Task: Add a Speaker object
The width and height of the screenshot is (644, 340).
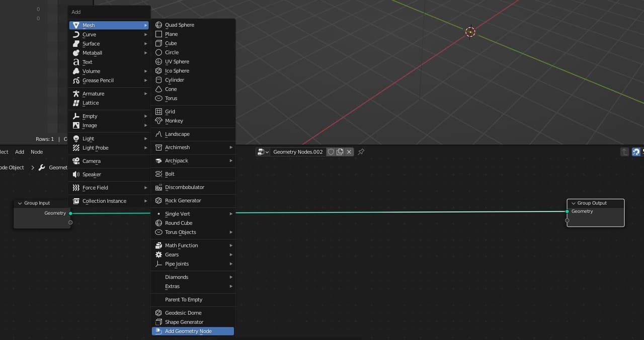Action: (x=109, y=174)
